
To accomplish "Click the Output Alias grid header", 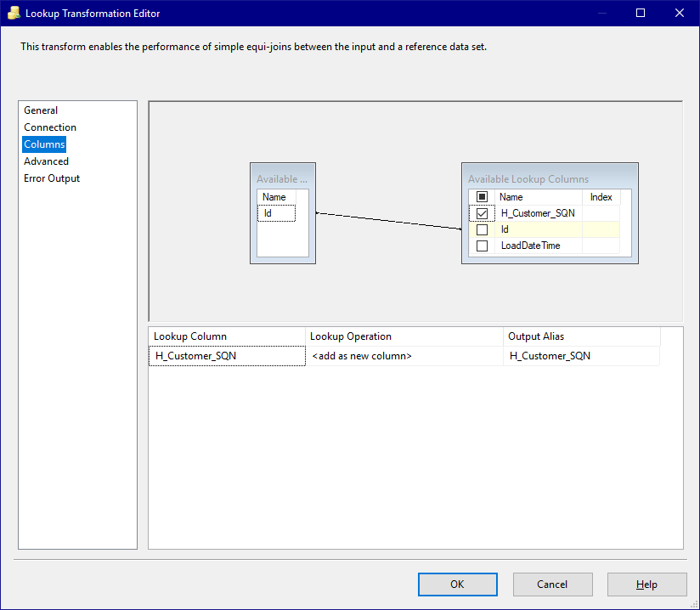I will click(x=582, y=336).
